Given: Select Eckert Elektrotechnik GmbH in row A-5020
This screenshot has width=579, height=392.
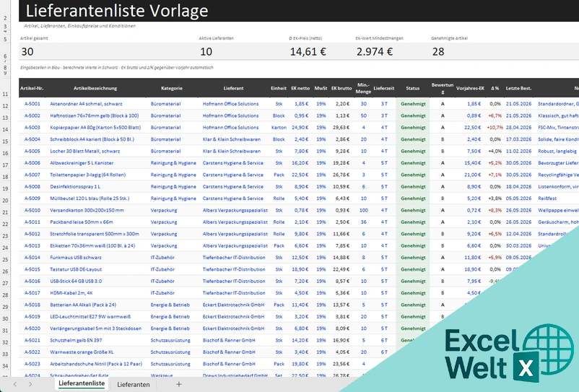Looking at the screenshot, I should pyautogui.click(x=233, y=328).
